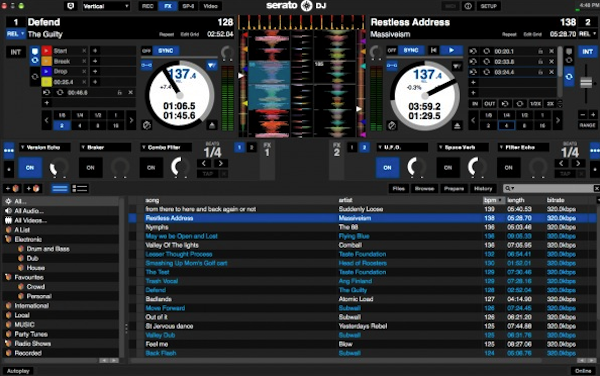Open the History panel
The width and height of the screenshot is (600, 376).
tap(483, 189)
